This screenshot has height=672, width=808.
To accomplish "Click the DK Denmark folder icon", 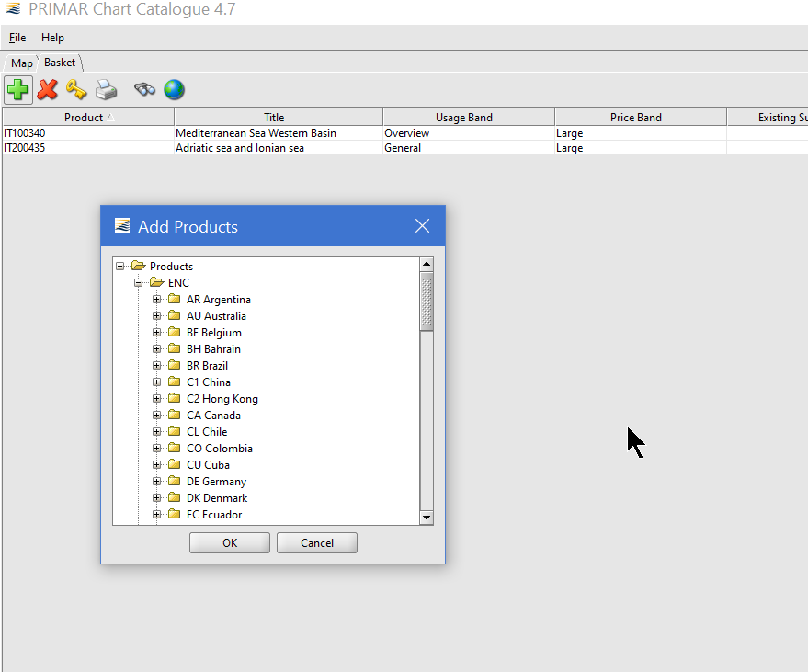I will click(174, 496).
